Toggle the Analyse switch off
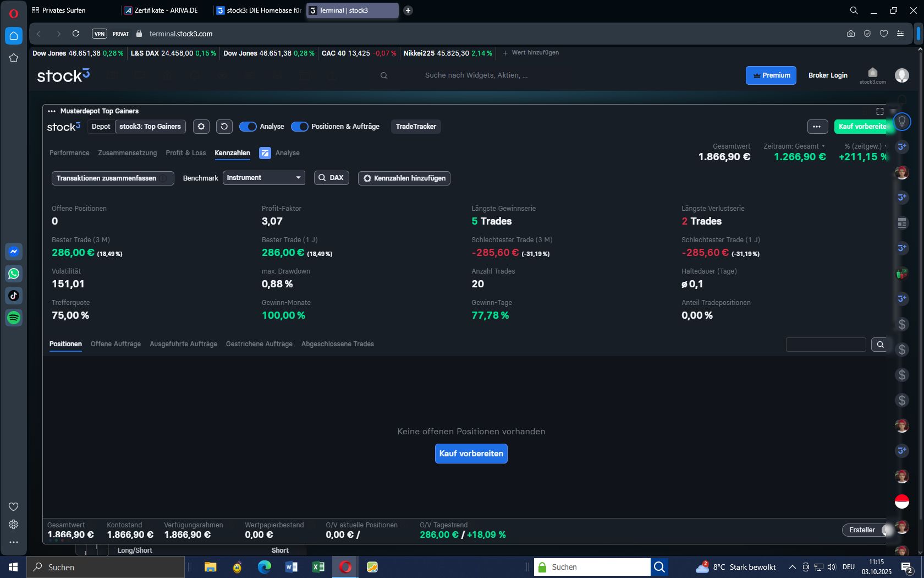924x578 pixels. pos(248,127)
